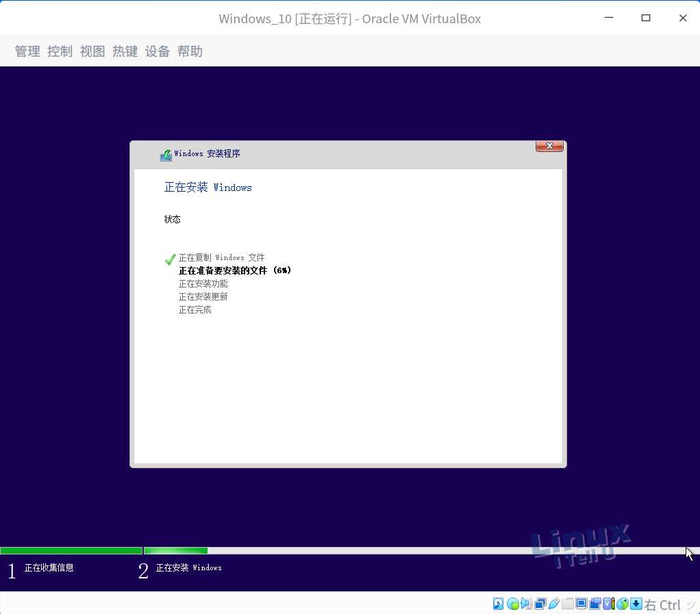Image resolution: width=700 pixels, height=614 pixels.
Task: Click the optical disc status icon
Action: [x=513, y=604]
